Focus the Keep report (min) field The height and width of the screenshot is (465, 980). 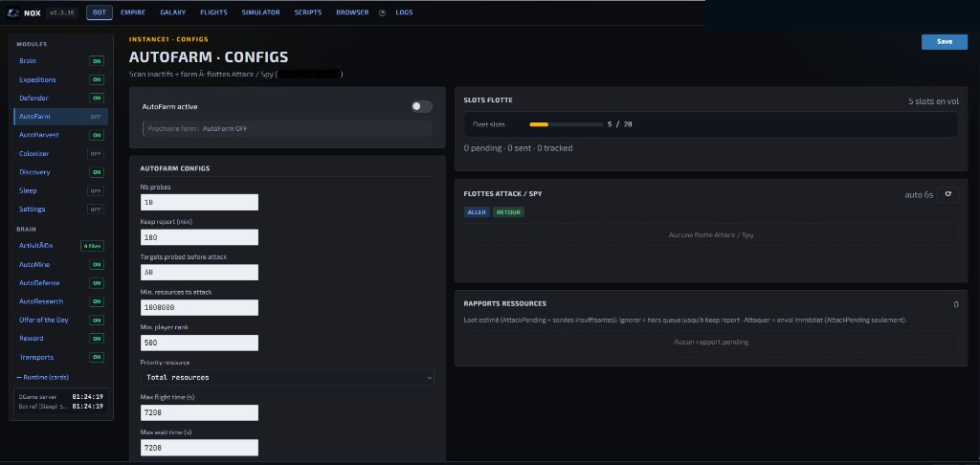199,237
